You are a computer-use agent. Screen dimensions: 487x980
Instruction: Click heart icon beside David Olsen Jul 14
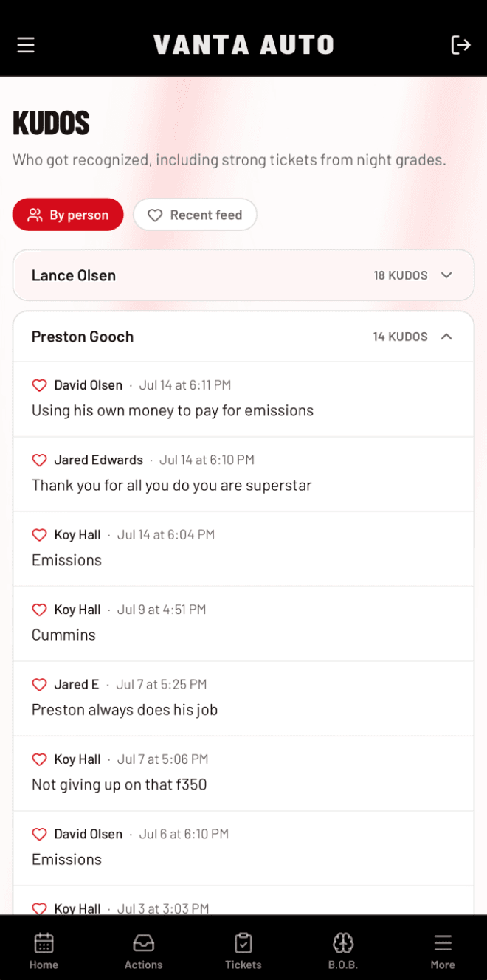tap(40, 385)
